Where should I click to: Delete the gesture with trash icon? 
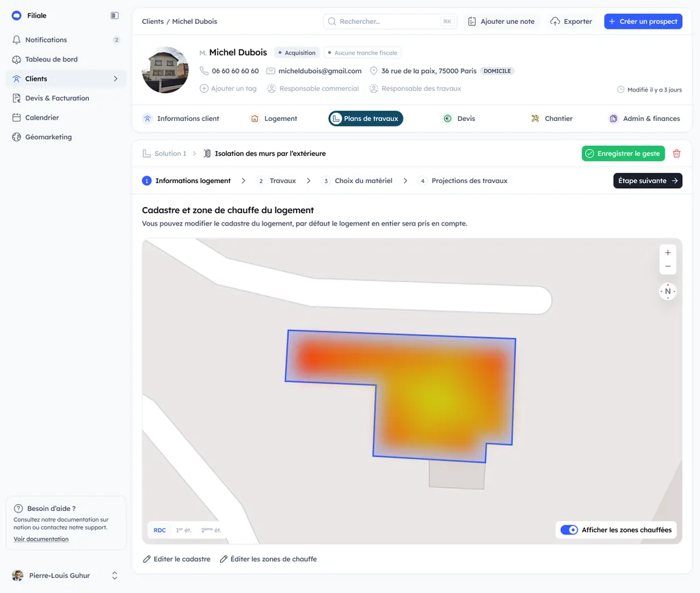pos(677,154)
